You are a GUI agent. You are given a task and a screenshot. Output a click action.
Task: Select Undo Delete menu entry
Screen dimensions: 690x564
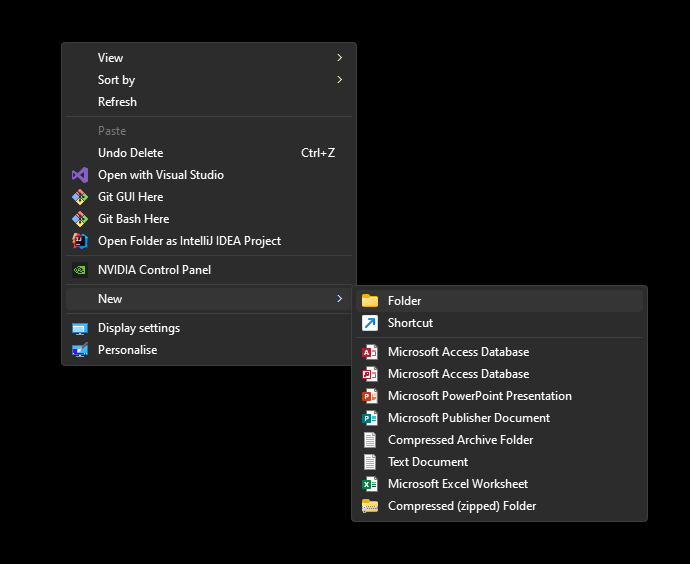[130, 153]
